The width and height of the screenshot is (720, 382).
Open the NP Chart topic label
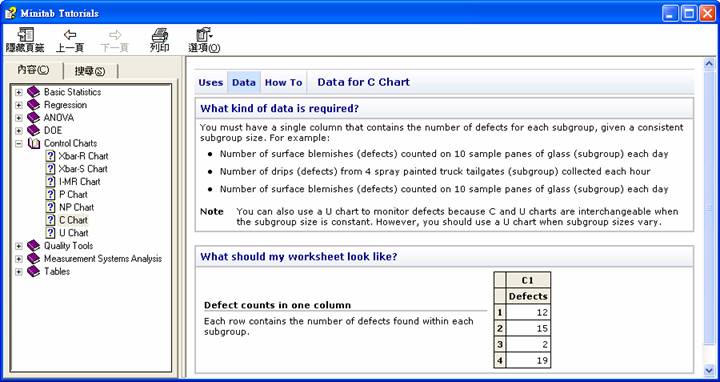[x=76, y=208]
